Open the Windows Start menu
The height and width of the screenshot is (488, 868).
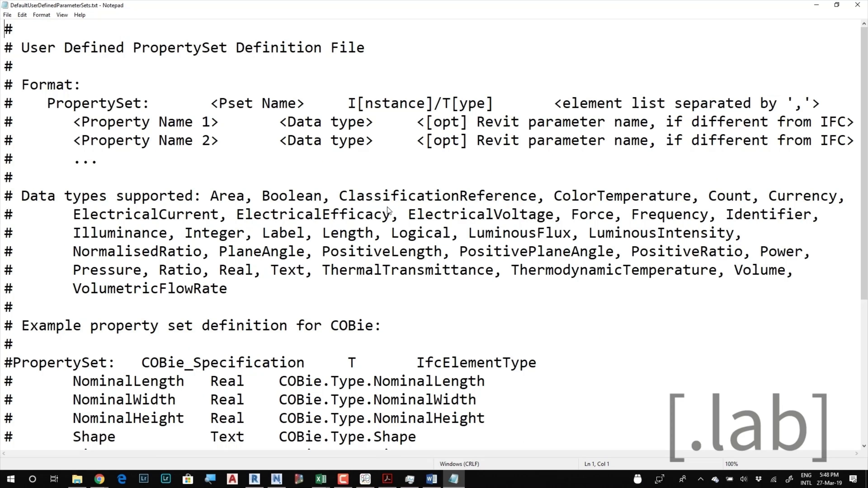[x=10, y=479]
